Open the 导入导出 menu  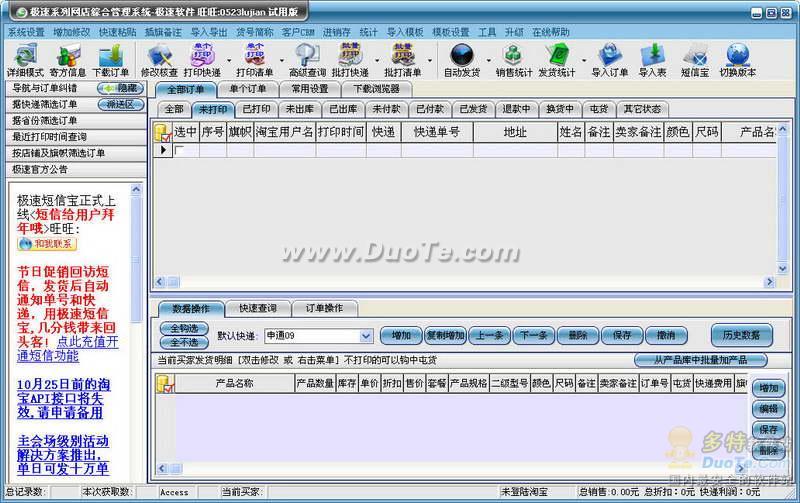coord(209,32)
